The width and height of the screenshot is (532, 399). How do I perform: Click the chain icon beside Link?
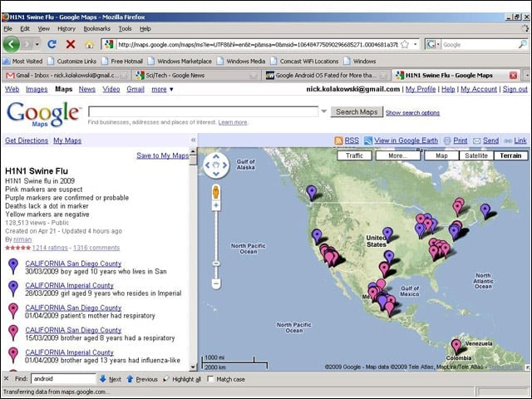[x=508, y=140]
